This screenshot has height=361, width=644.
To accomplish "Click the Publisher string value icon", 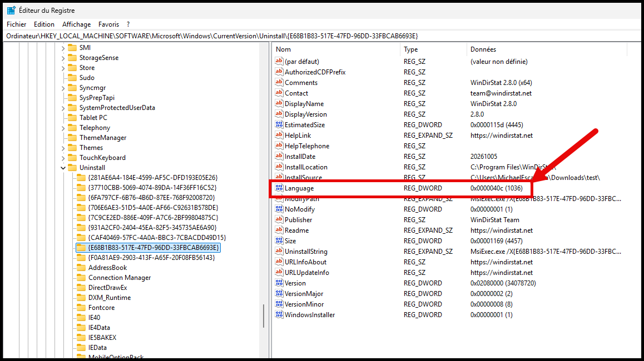I will point(279,219).
